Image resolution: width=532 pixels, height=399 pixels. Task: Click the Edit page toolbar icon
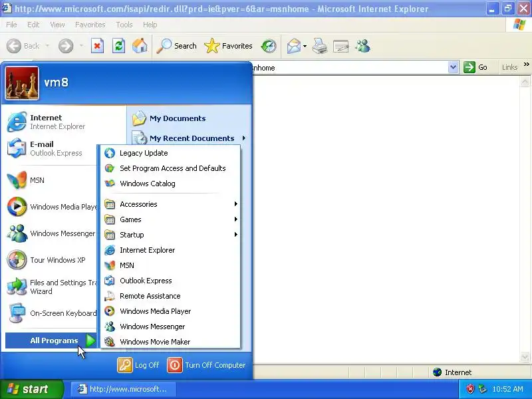341,46
